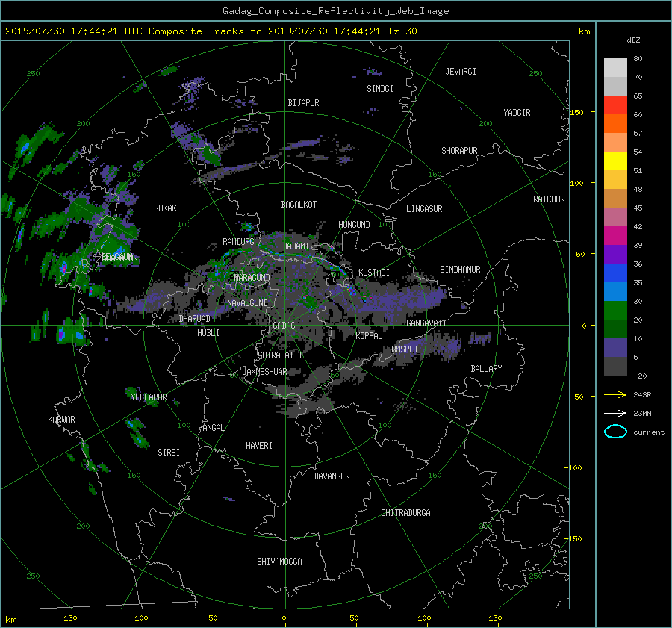Click the km unit label at bottom left

[x=10, y=620]
